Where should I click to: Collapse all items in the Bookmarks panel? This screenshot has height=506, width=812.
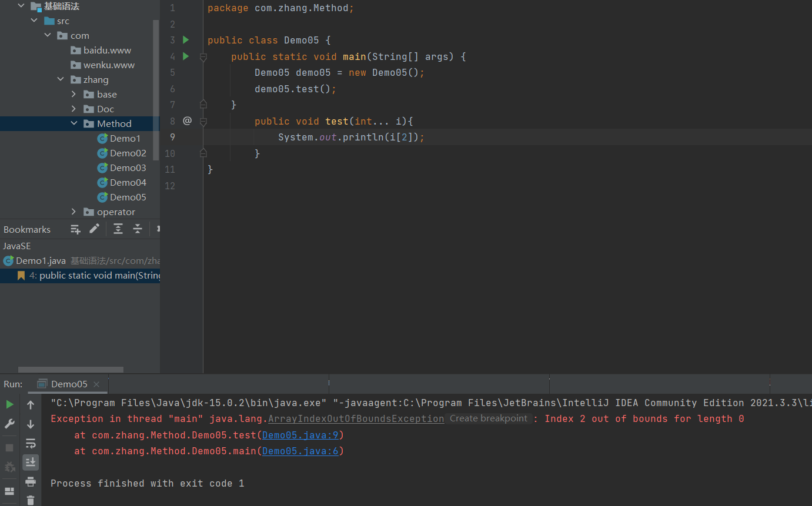tap(138, 229)
